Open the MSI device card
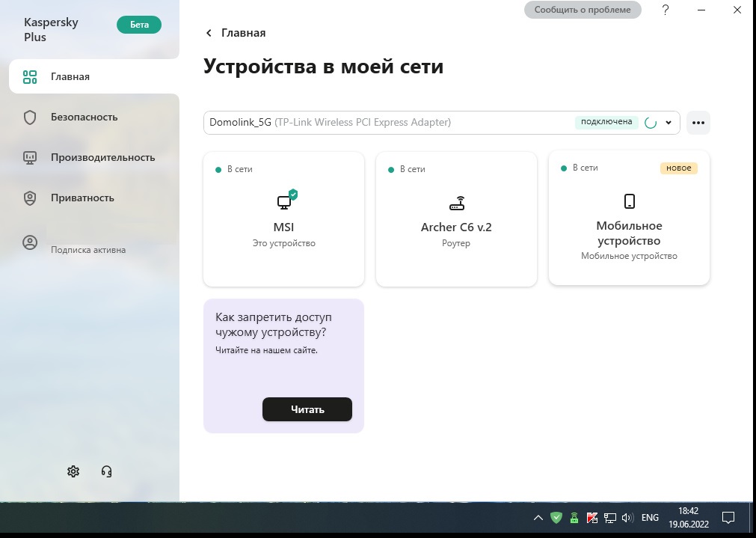 click(284, 219)
